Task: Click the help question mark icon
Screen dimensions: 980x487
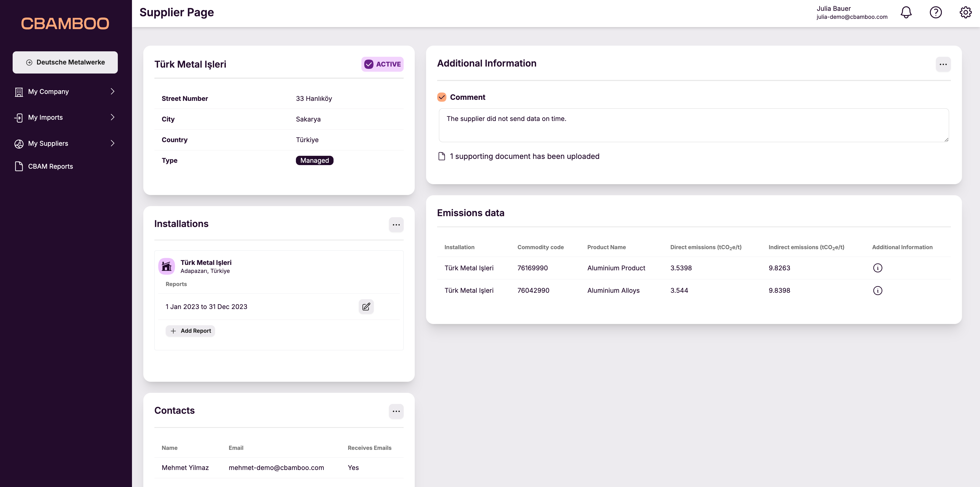Action: (x=935, y=12)
